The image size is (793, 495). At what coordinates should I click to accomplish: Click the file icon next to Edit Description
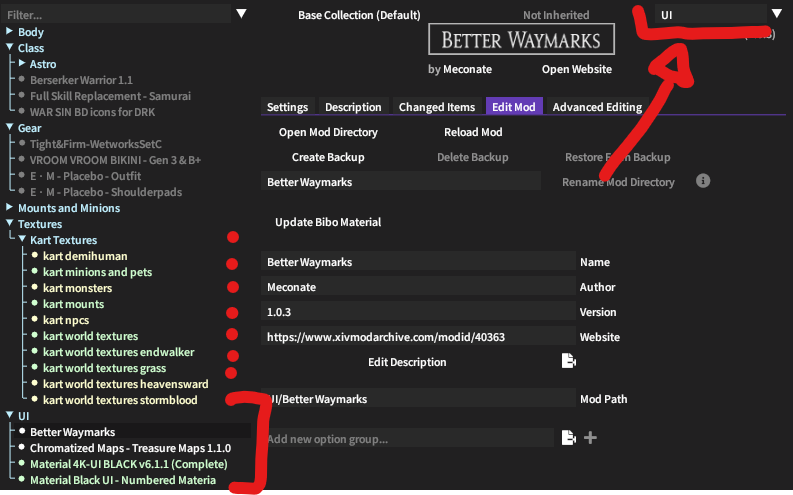[568, 361]
